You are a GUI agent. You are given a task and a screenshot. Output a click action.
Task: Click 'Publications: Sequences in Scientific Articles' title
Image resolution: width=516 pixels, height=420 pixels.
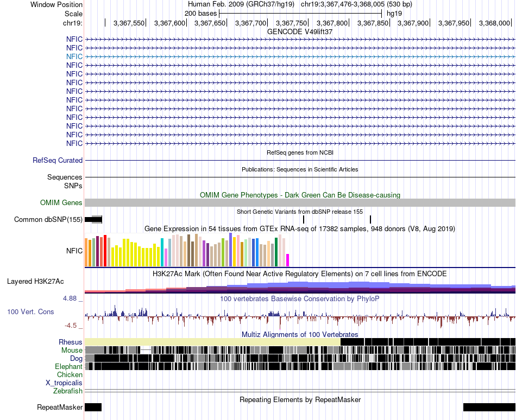point(300,169)
